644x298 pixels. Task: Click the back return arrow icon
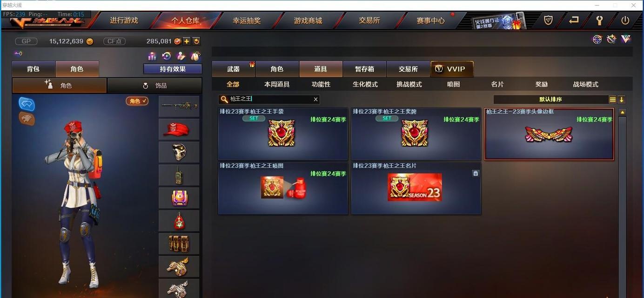[x=574, y=20]
